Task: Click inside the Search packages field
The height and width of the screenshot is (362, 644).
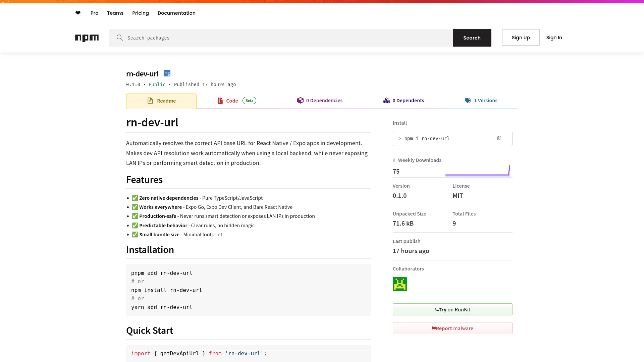Action: coord(235,38)
